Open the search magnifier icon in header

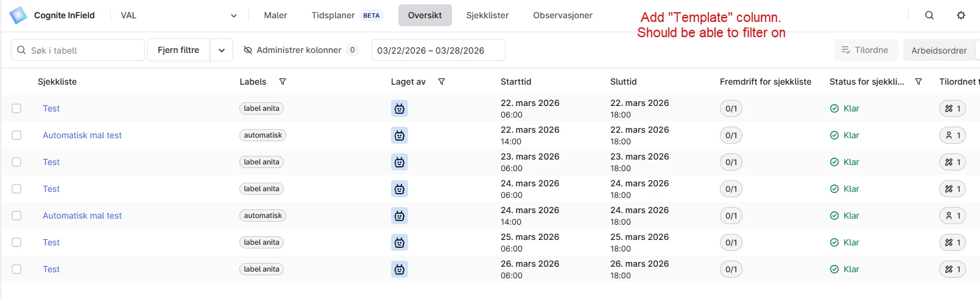(929, 15)
